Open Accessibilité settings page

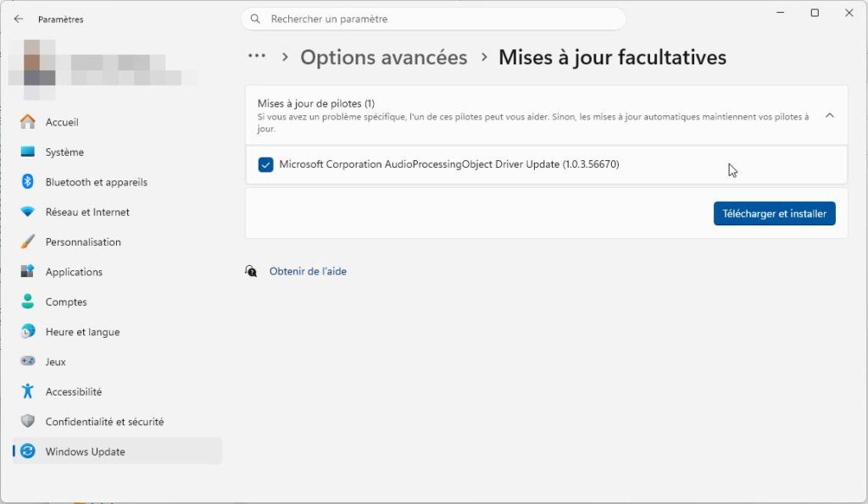point(117,391)
